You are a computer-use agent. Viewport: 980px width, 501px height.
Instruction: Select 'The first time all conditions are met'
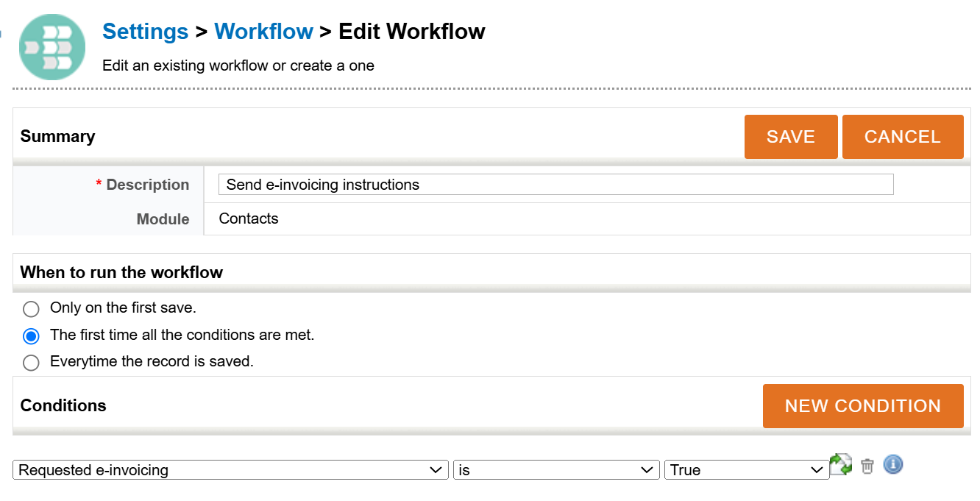[31, 335]
